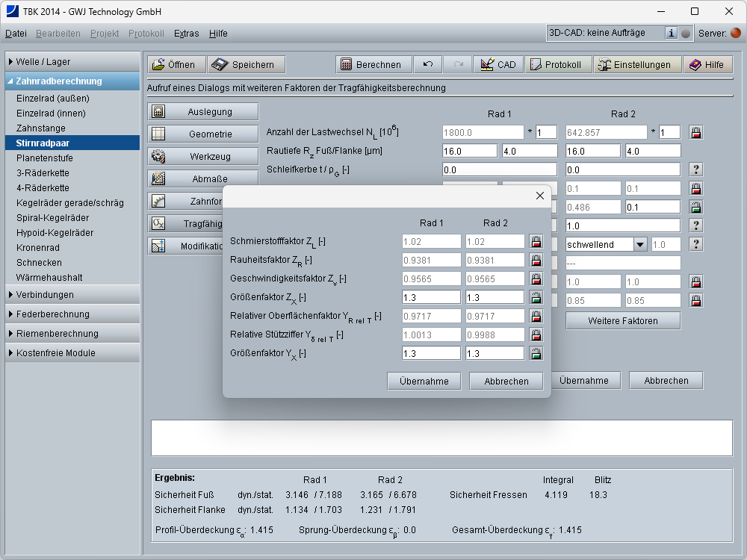Open the Extras menu
The image size is (747, 560).
click(186, 34)
